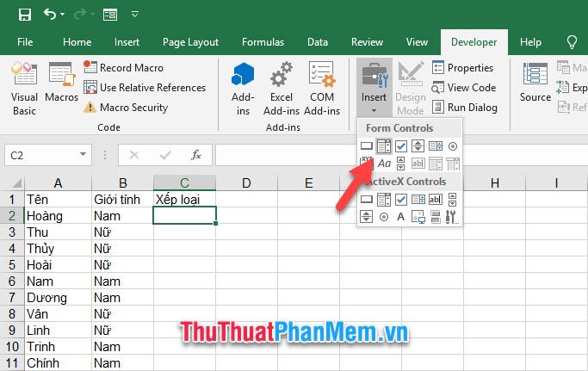Insert an ActiveX Spin Button
Viewport: 588px width, 371px height.
(x=367, y=217)
